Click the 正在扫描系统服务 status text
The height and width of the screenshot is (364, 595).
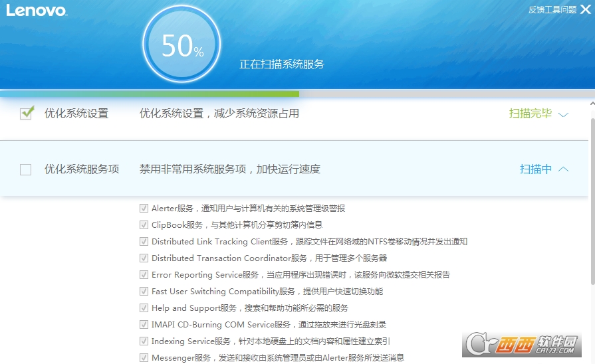282,64
